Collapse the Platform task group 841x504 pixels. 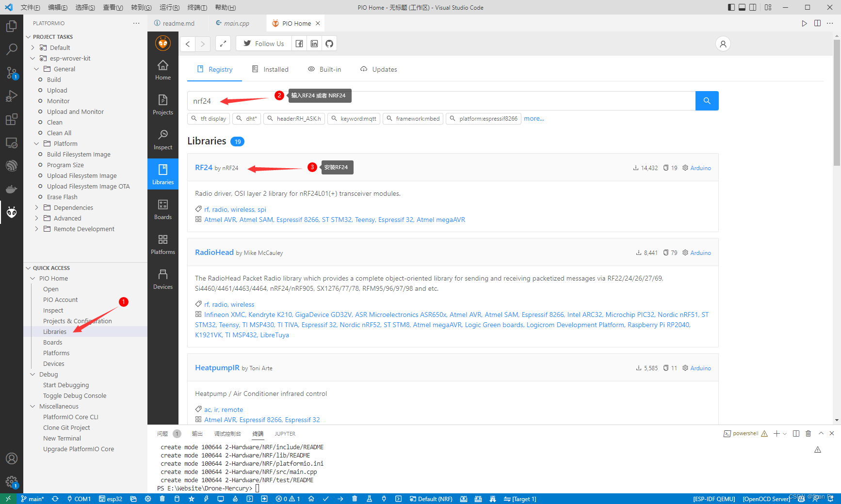pos(36,143)
